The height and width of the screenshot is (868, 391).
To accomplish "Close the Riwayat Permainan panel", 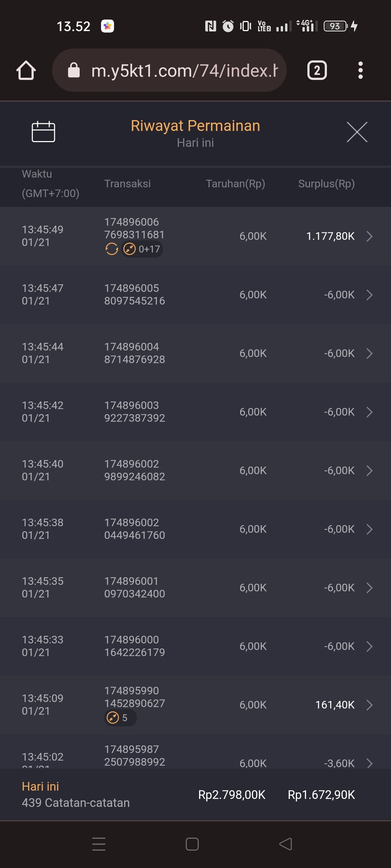I will [357, 132].
